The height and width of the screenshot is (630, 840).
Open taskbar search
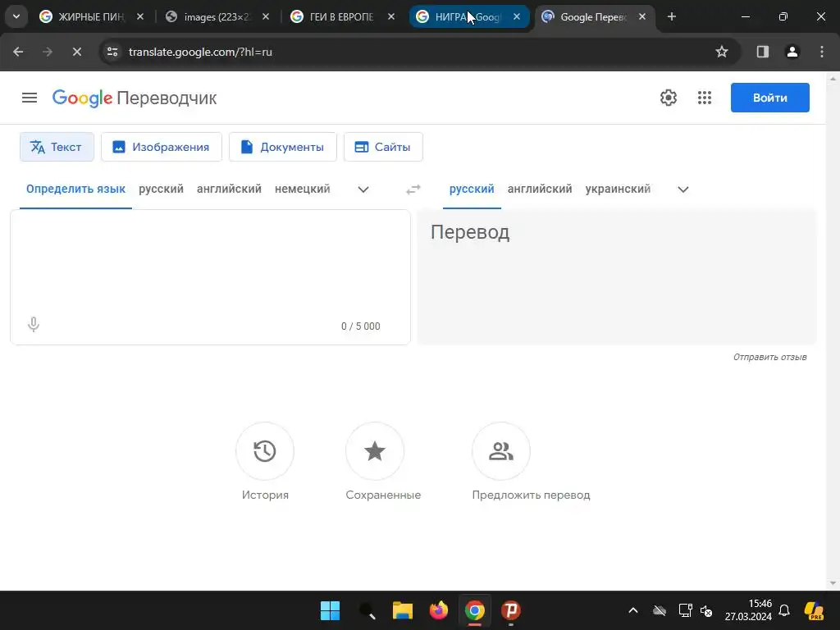tap(367, 610)
